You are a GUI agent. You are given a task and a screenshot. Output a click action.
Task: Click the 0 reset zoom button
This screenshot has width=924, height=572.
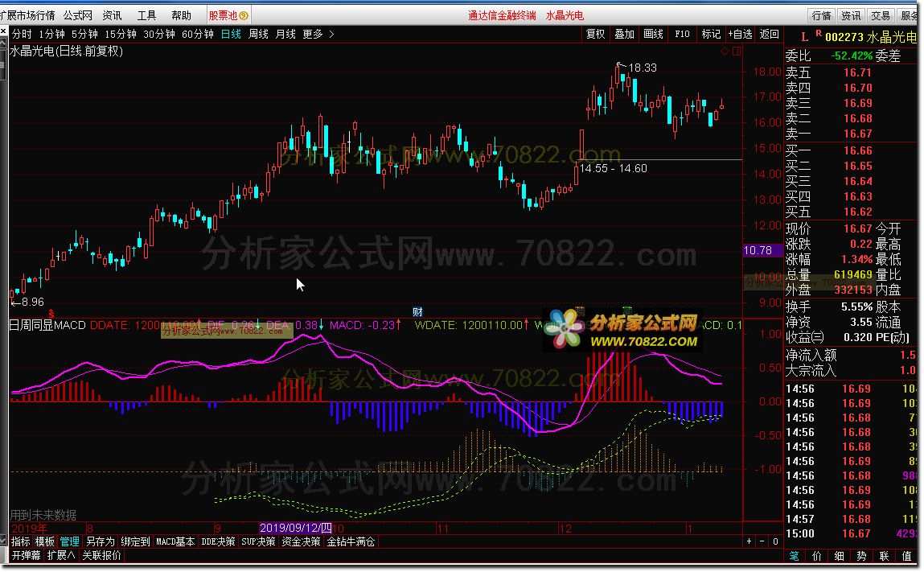775,541
